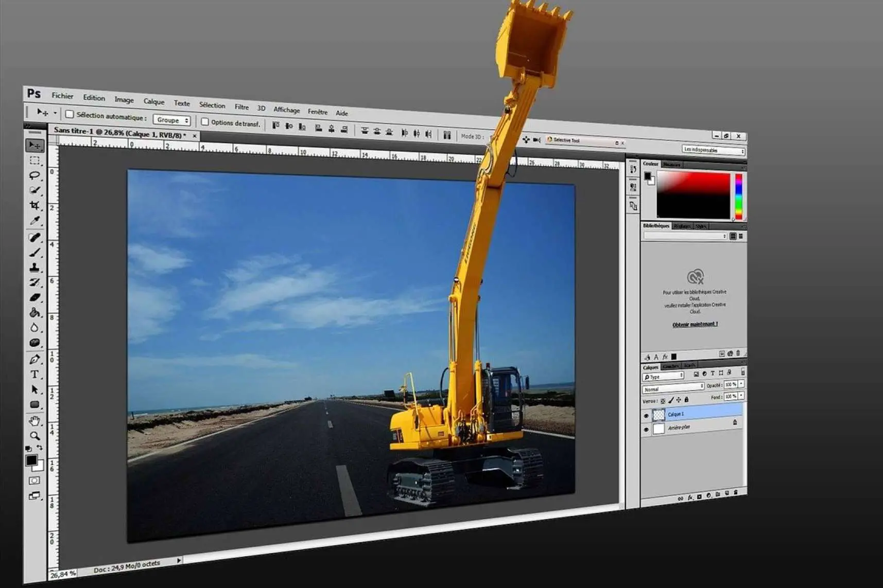Select the Crop tool
883x588 pixels.
pos(34,206)
